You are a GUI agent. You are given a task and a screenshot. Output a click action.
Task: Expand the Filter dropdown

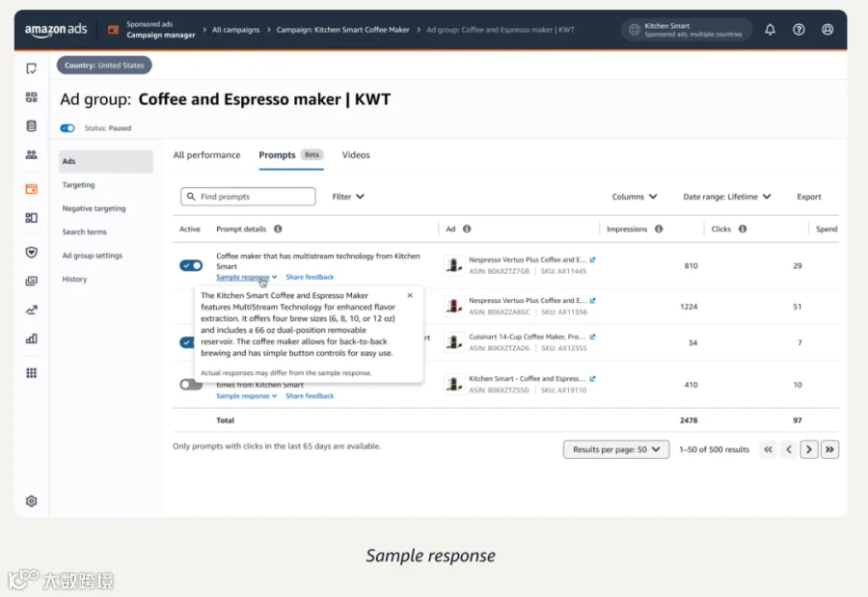[347, 197]
